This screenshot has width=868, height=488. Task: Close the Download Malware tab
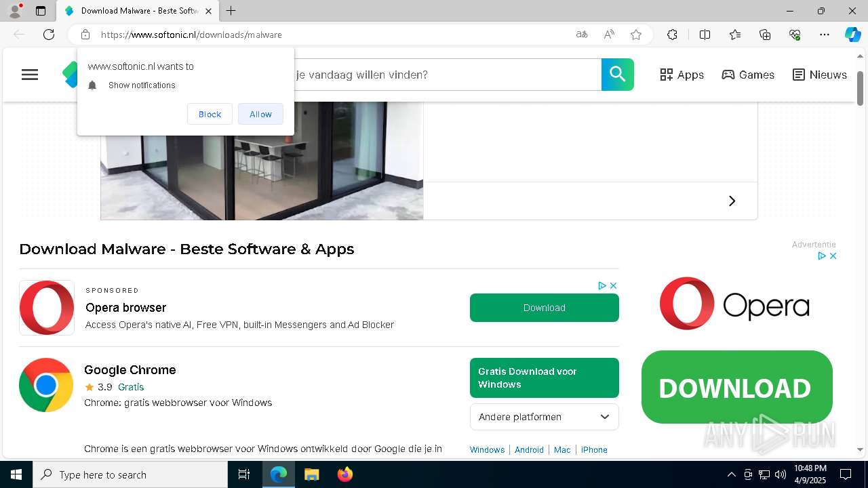[x=208, y=11]
